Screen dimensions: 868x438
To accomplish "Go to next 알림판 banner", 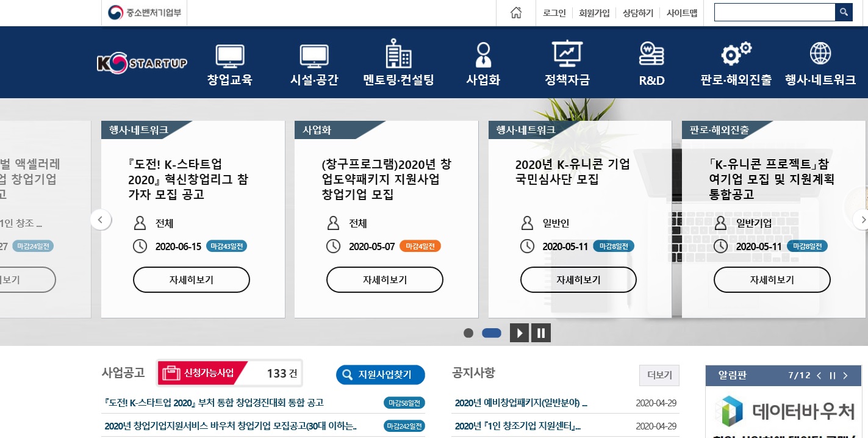I will tap(845, 376).
